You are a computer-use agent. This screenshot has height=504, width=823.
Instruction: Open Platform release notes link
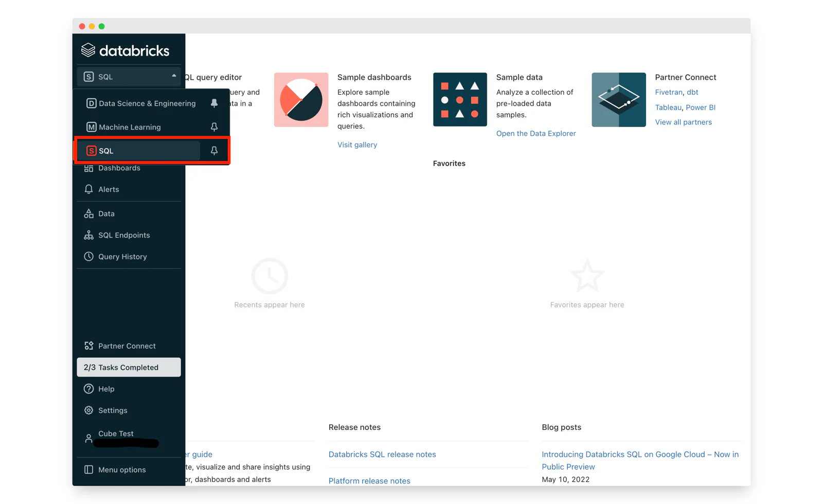[x=369, y=481]
